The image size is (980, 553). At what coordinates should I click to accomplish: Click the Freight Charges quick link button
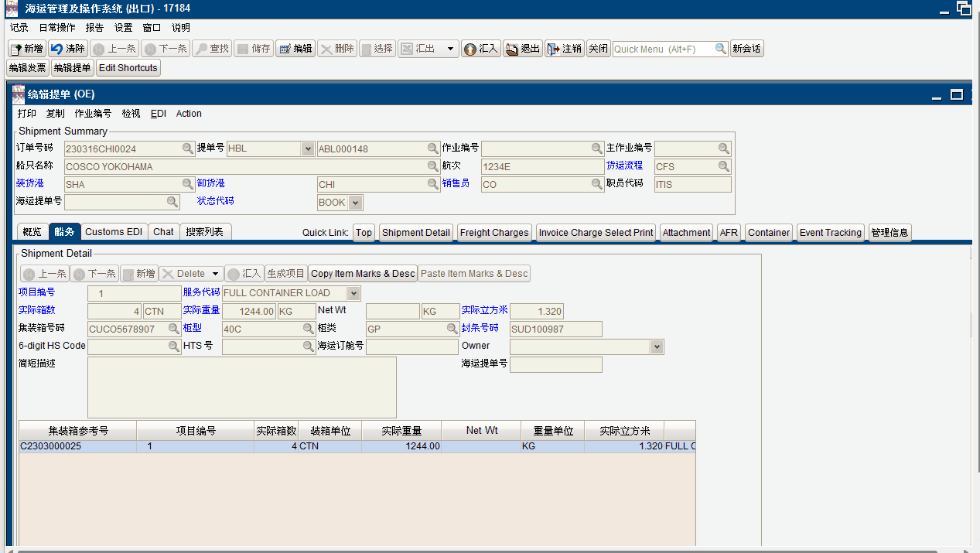[494, 232]
